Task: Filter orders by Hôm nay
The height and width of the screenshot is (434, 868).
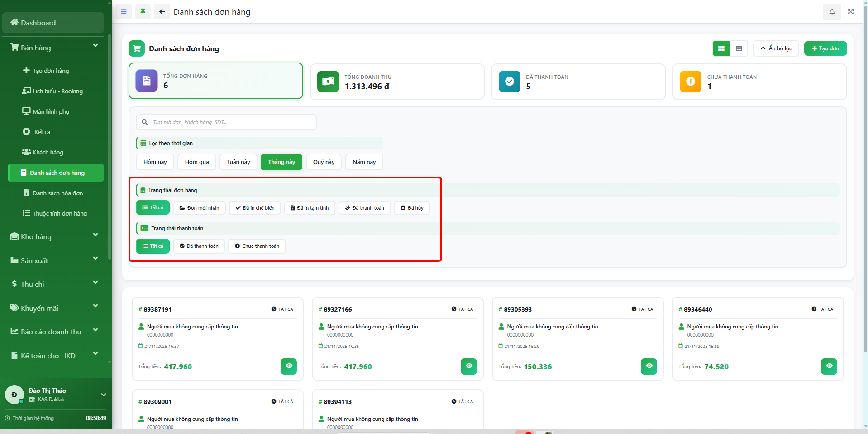Action: pyautogui.click(x=155, y=162)
